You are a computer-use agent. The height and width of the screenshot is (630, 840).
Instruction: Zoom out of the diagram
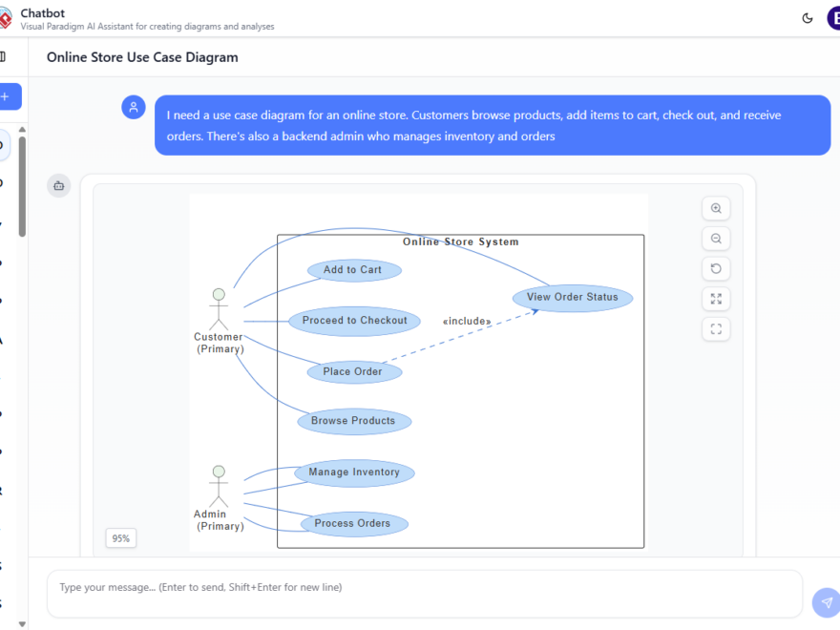click(x=716, y=238)
